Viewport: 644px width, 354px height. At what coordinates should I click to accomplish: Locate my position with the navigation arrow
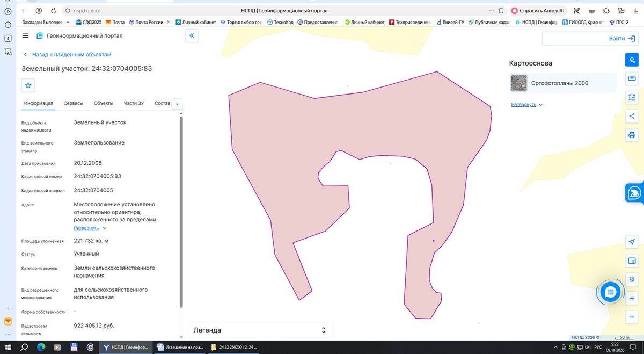632,242
